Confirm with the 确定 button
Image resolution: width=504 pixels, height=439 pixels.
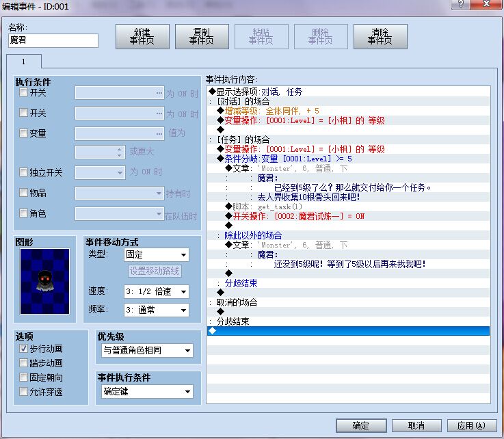[x=361, y=425]
